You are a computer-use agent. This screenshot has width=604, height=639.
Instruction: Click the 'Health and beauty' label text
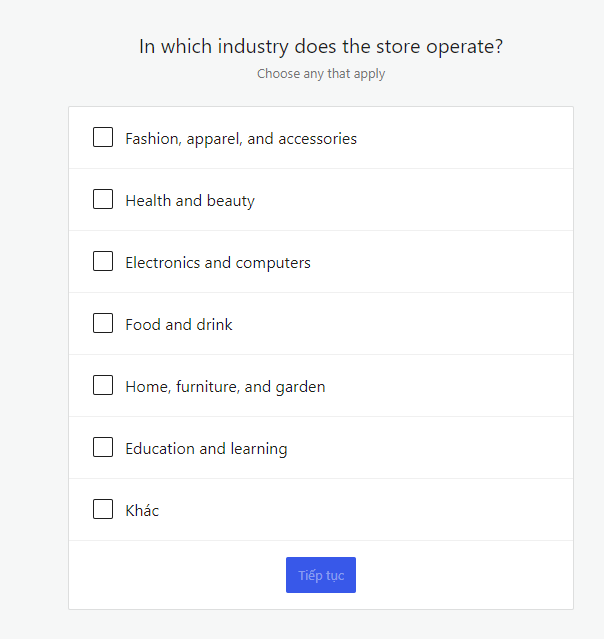tap(190, 201)
